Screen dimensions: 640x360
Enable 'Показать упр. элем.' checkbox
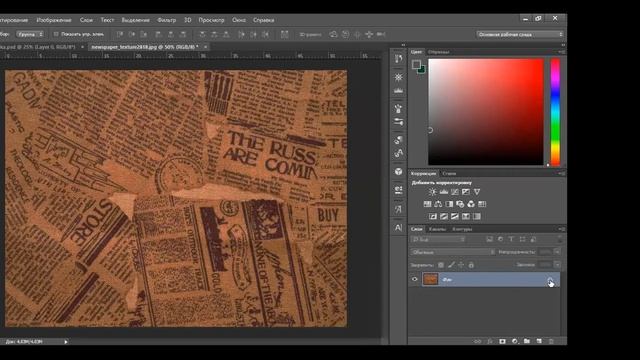tap(56, 34)
